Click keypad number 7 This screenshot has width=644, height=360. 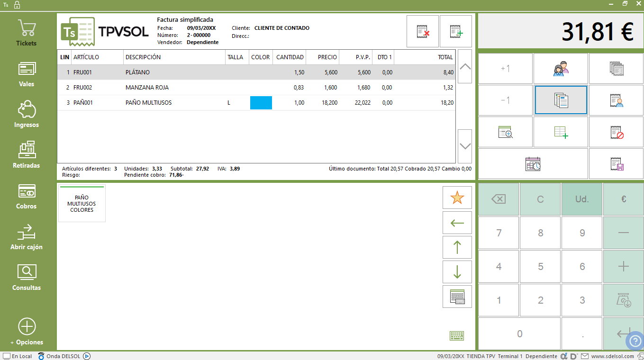coord(499,233)
